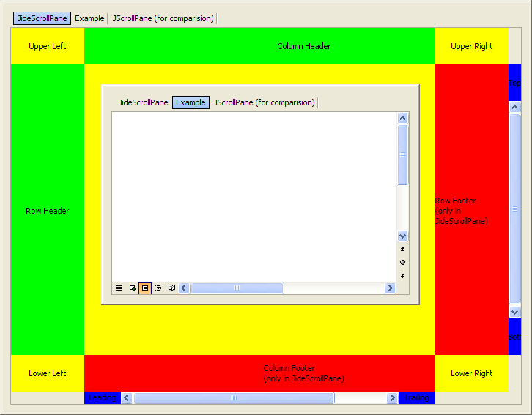Select the inner JideScrollPane tab

[x=143, y=102]
